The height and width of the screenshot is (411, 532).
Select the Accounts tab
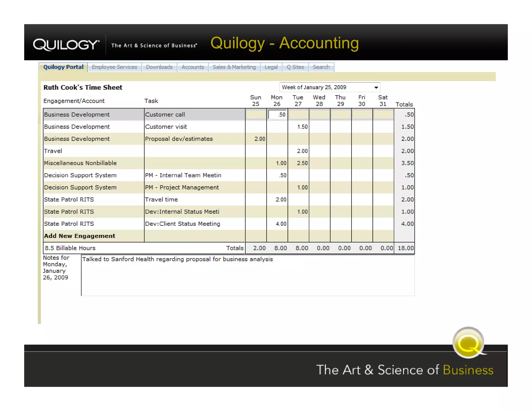tap(192, 67)
